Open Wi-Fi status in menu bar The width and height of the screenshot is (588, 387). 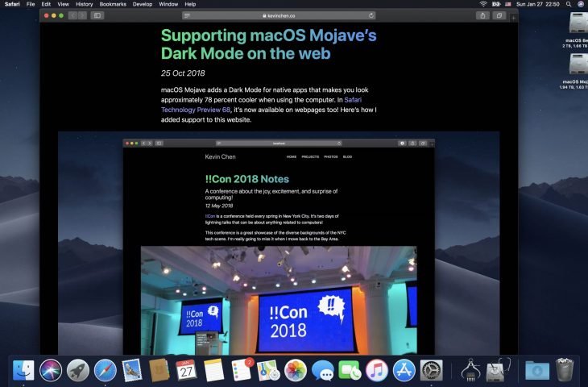(x=483, y=4)
